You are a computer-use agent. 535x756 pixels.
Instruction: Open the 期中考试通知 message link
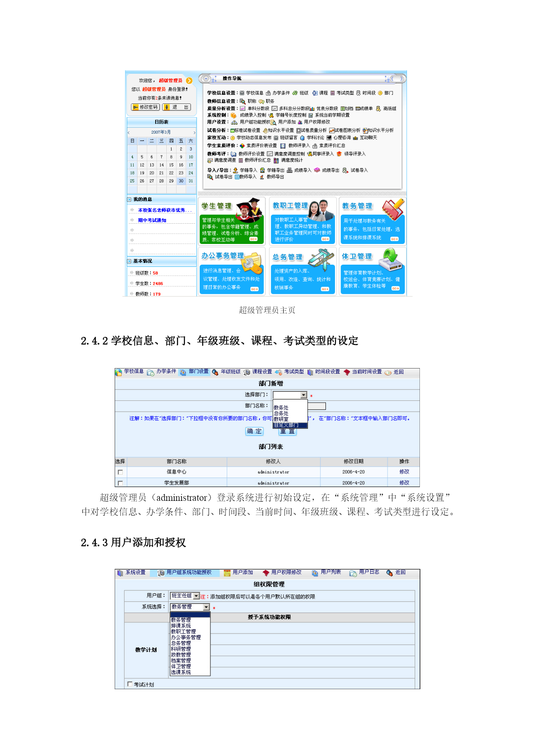pyautogui.click(x=152, y=220)
